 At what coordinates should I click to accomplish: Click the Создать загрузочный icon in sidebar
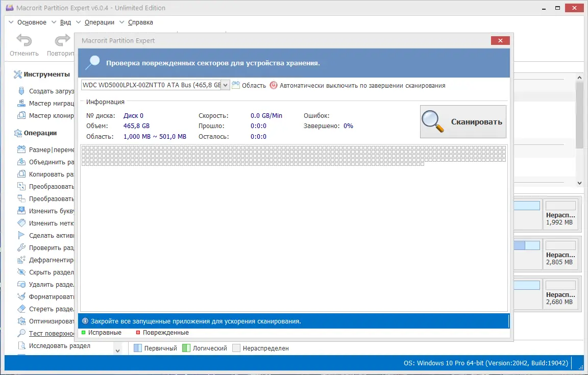[x=21, y=91]
